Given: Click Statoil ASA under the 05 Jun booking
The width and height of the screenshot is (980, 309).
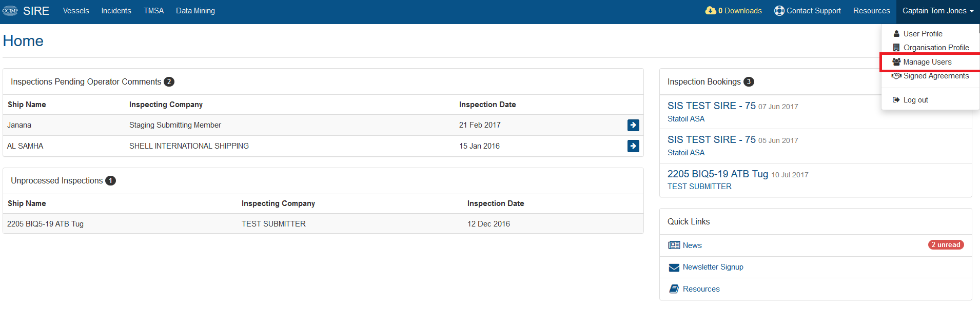Looking at the screenshot, I should 686,153.
